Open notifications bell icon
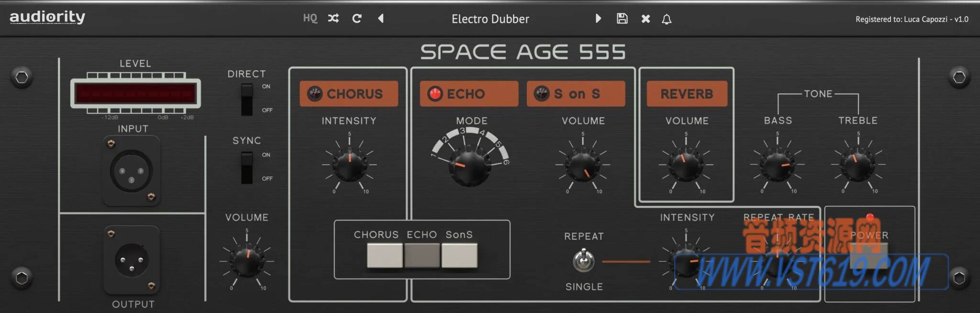Viewport: 980px width, 313px height. click(667, 19)
